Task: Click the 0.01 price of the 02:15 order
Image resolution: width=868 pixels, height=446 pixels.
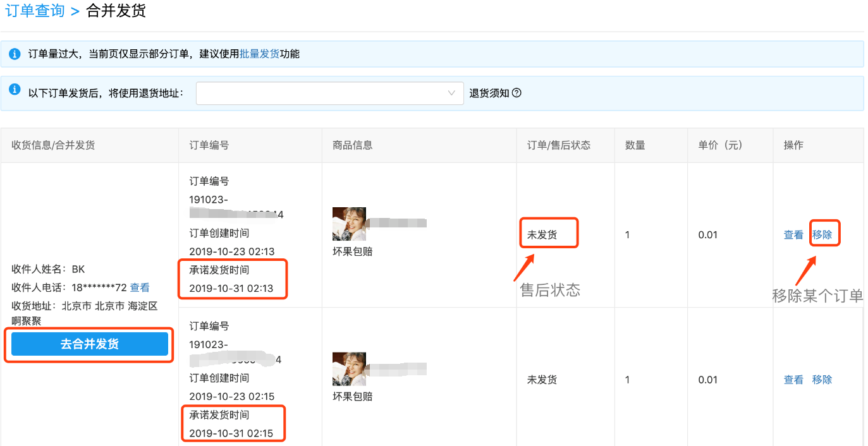Action: tap(708, 380)
